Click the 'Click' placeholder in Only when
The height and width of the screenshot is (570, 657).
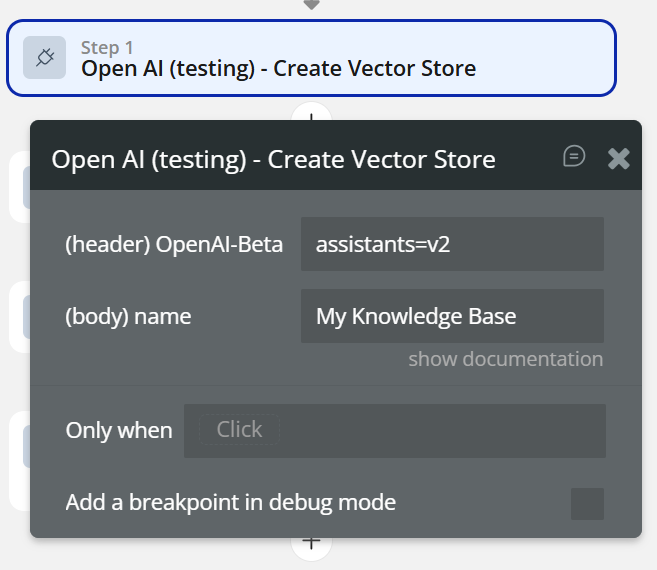239,430
